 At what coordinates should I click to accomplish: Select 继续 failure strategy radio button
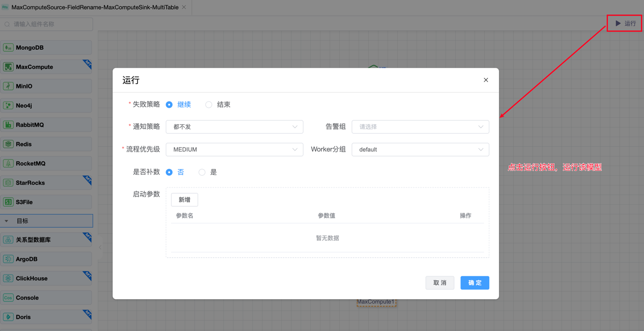[x=169, y=104]
